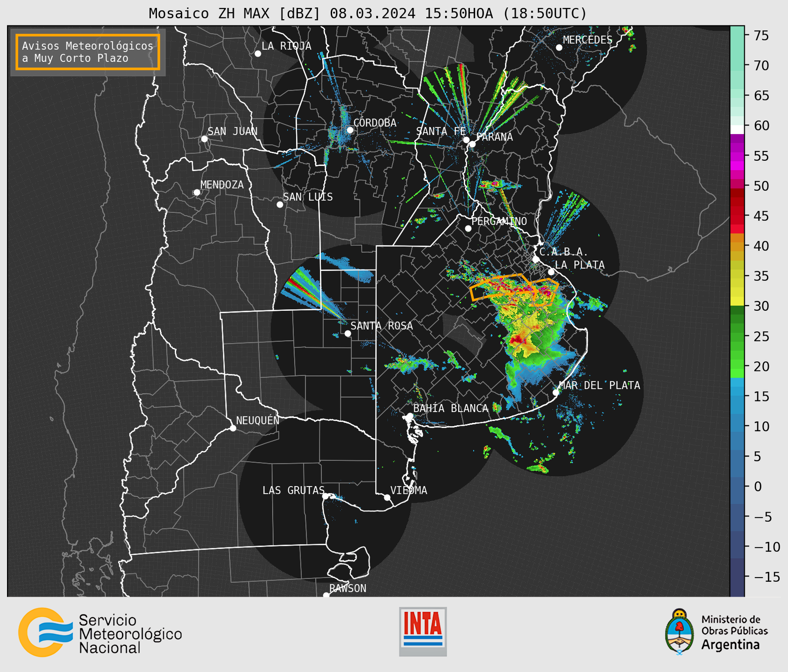
Task: Click the SANTA ROSA label text
Action: pyautogui.click(x=382, y=326)
